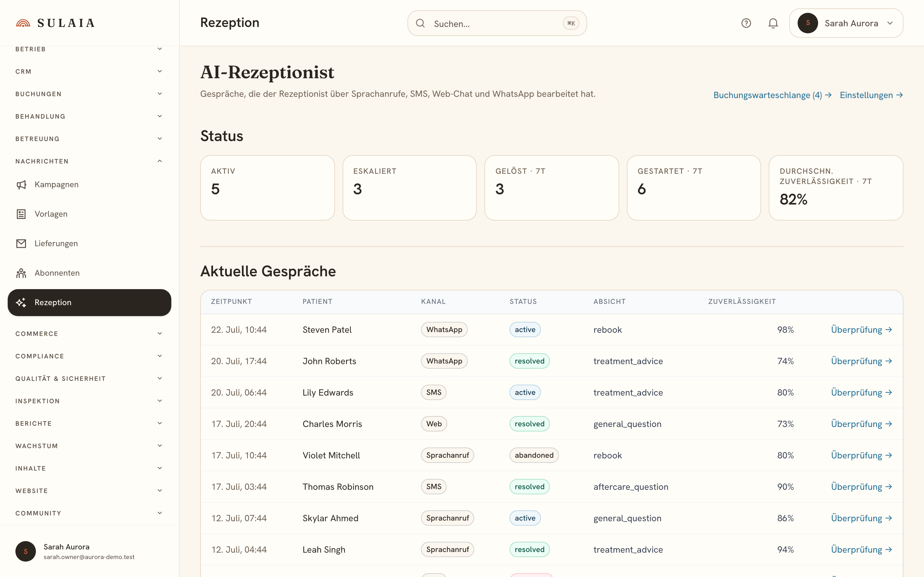Image resolution: width=924 pixels, height=577 pixels.
Task: Click the help question mark icon
Action: 746,23
